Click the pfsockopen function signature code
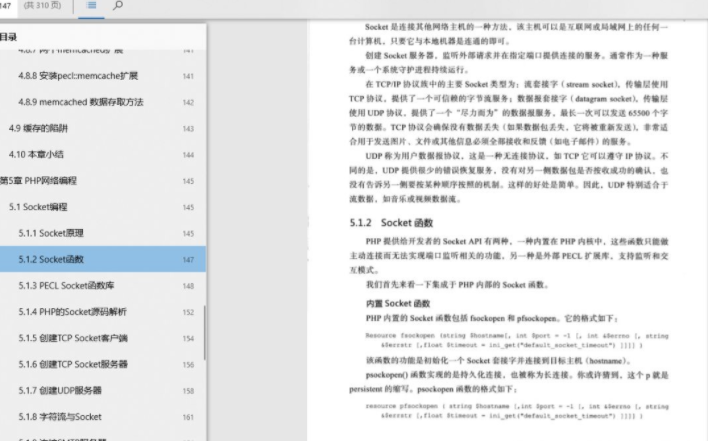 point(517,411)
